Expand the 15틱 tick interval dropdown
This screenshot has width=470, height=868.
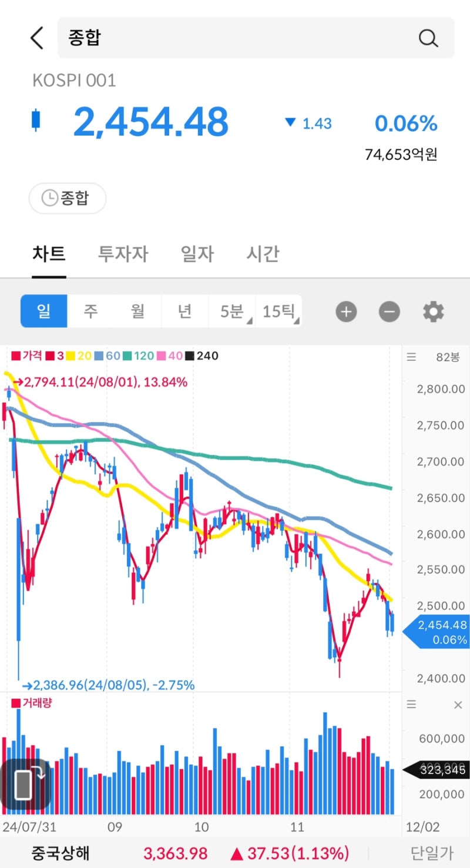pyautogui.click(x=279, y=311)
